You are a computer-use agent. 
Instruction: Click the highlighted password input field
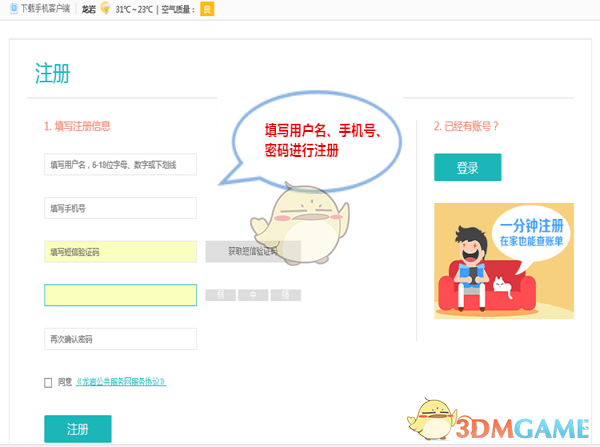pos(121,295)
